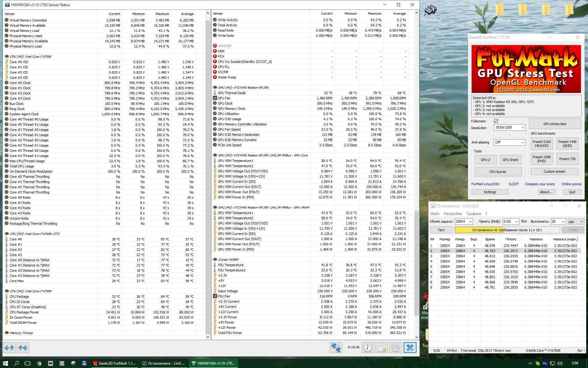Open the ДРУГОЙ СПОРТ desktop folder
Screen dimensions: 588x368
coord(570,15)
